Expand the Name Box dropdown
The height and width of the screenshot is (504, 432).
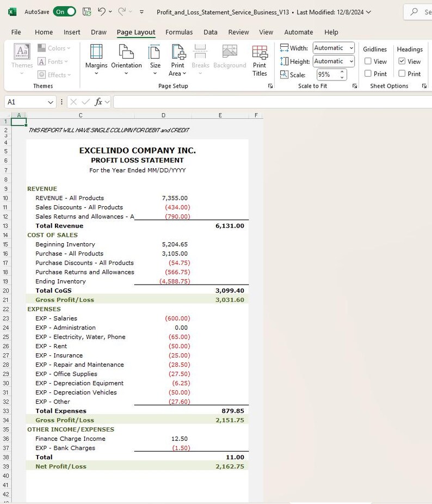51,102
